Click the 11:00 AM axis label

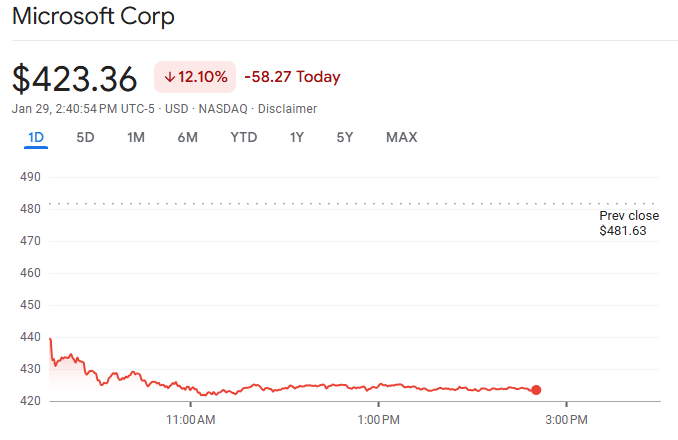click(190, 419)
